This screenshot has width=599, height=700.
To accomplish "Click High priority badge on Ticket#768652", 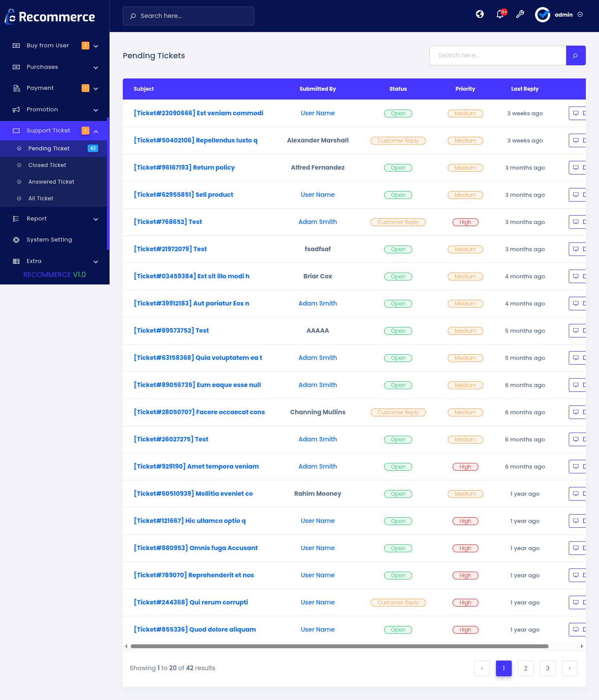I will (465, 222).
